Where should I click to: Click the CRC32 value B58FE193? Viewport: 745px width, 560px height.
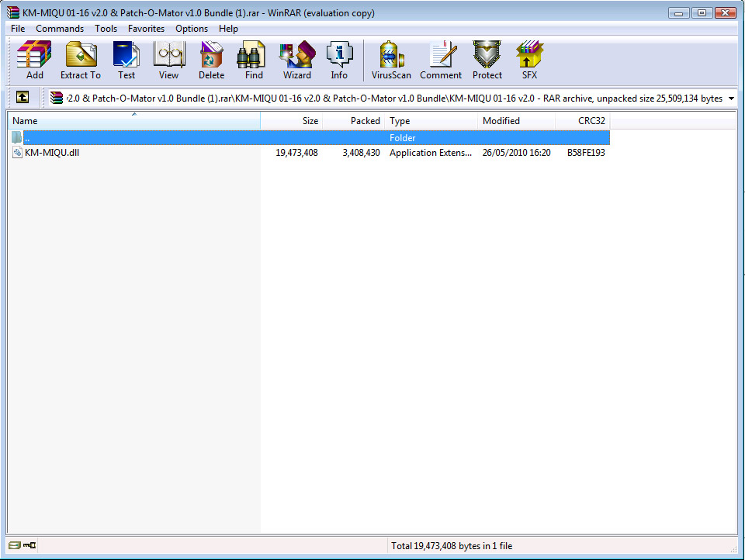point(586,153)
